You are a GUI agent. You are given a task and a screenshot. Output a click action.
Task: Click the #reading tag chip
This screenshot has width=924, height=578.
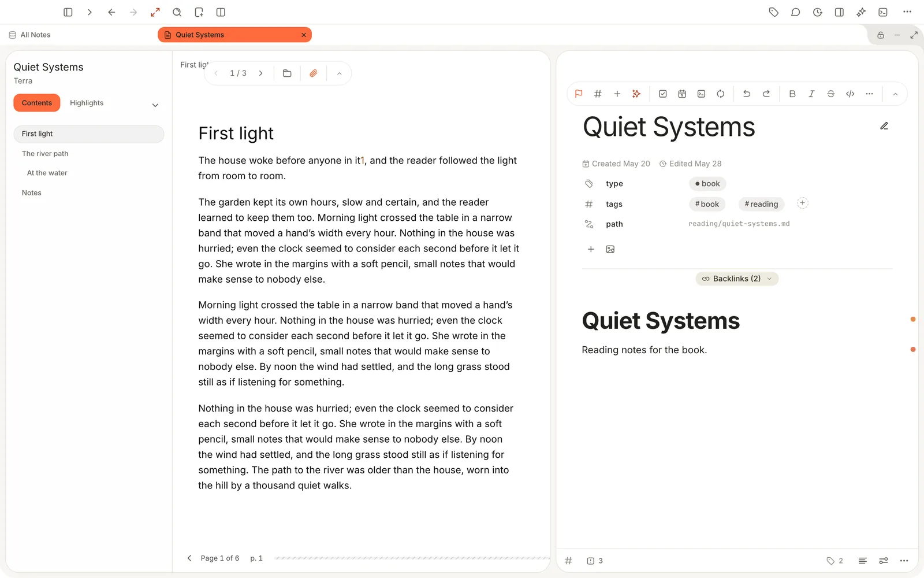pyautogui.click(x=761, y=204)
